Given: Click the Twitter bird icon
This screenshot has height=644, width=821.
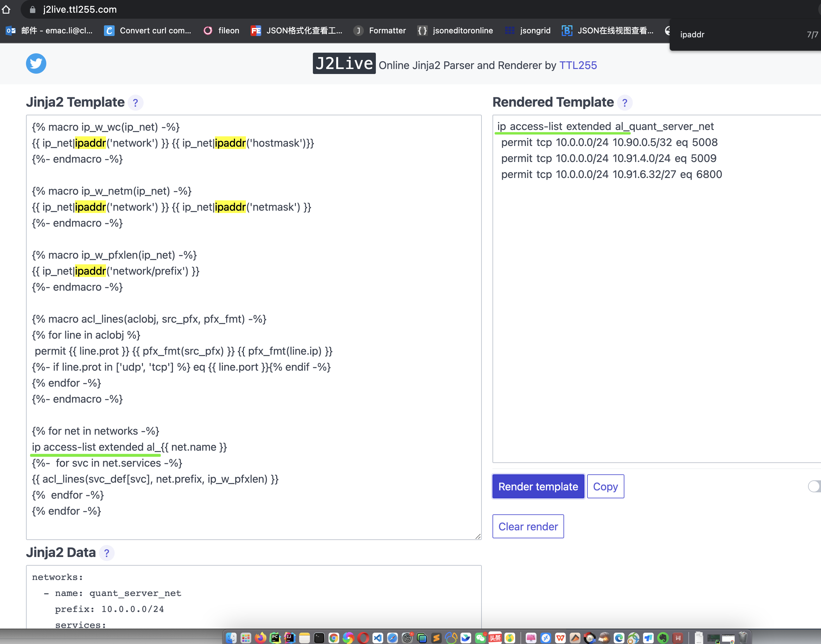Looking at the screenshot, I should click(36, 63).
